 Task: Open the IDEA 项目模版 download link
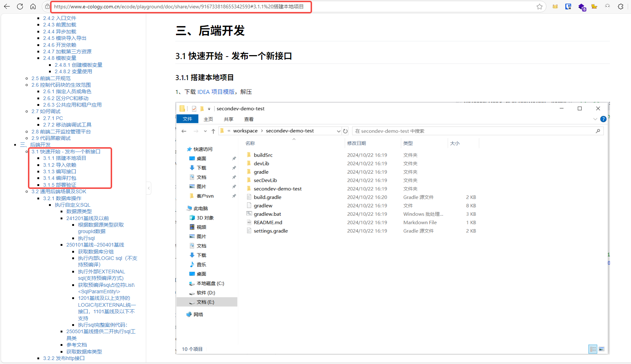216,92
